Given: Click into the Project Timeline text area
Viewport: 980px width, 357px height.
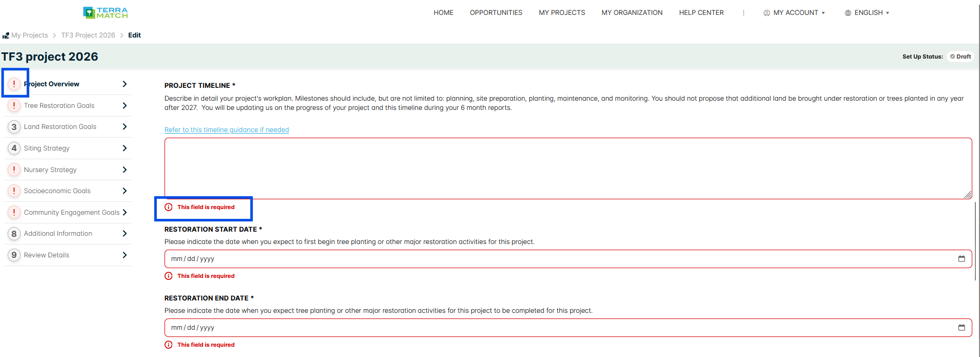Looking at the screenshot, I should (568, 168).
